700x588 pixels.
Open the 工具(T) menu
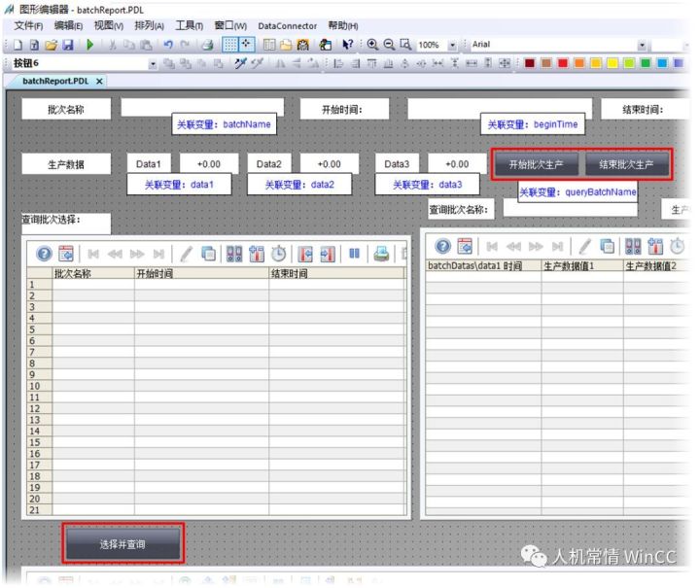point(190,26)
